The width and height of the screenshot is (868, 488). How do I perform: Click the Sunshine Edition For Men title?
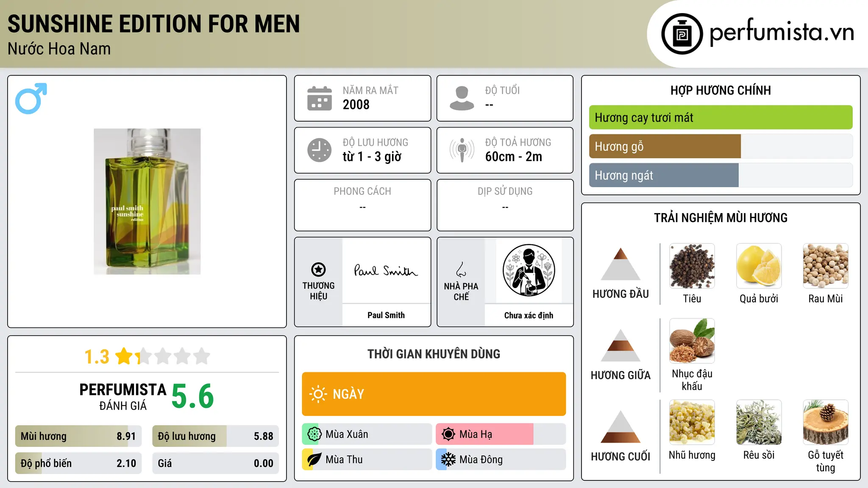(153, 24)
